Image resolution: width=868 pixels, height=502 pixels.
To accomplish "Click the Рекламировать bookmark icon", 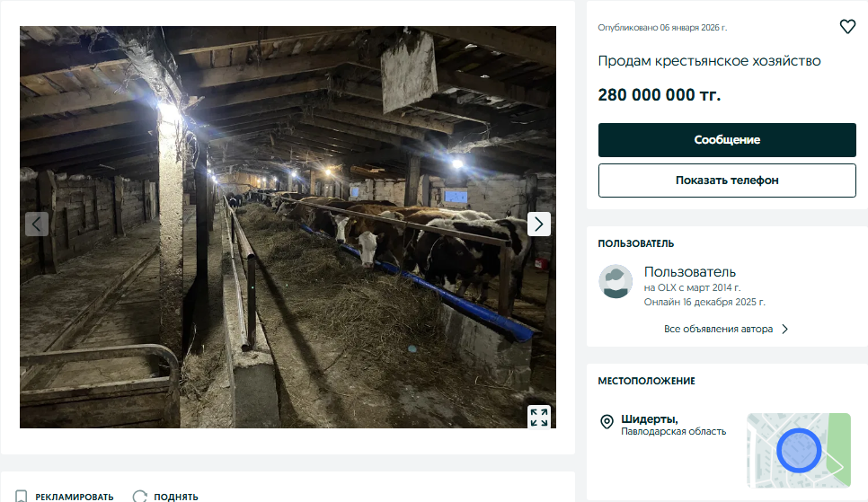I will click(22, 497).
